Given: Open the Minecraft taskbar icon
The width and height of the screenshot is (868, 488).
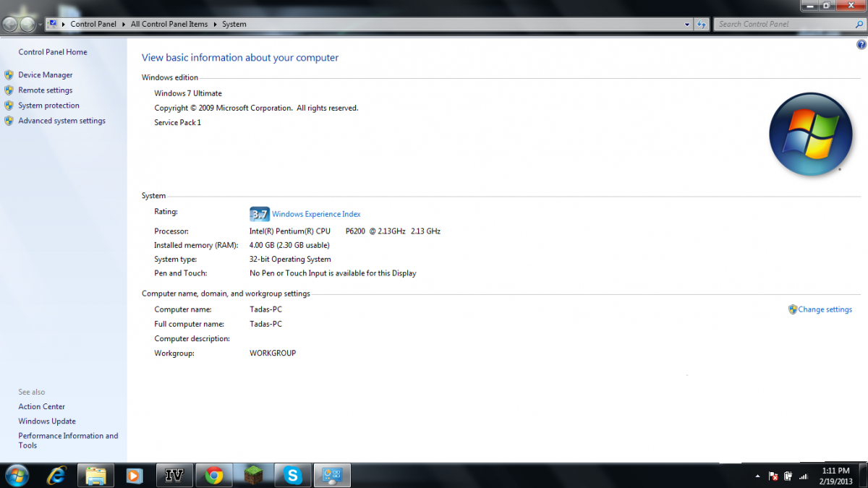Looking at the screenshot, I should coord(253,475).
